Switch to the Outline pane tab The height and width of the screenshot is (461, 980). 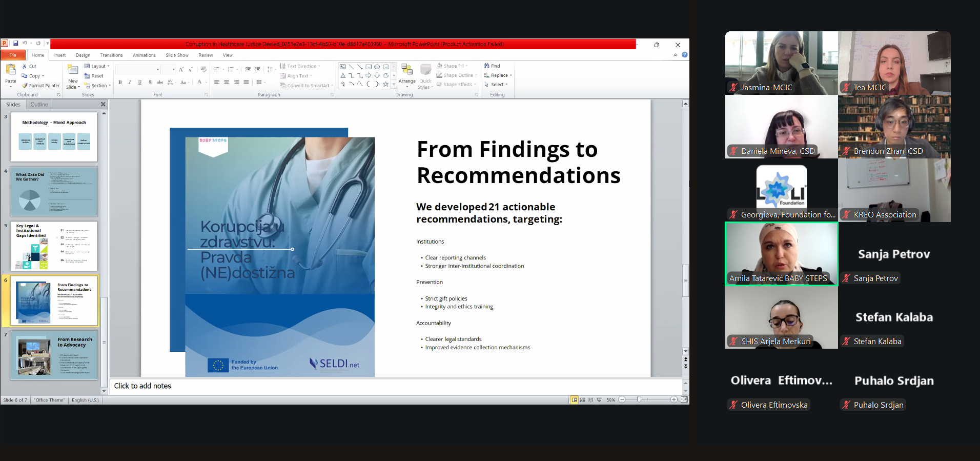click(39, 104)
